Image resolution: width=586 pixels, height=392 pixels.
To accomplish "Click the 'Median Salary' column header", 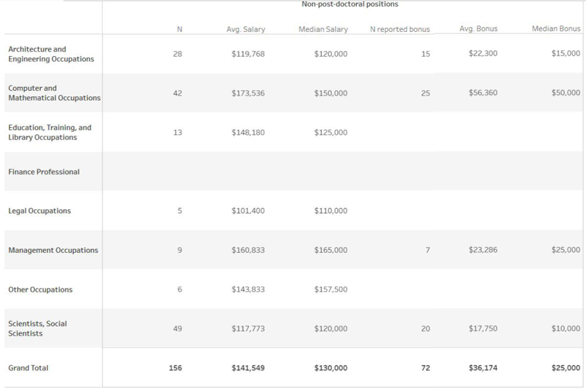I will point(323,29).
